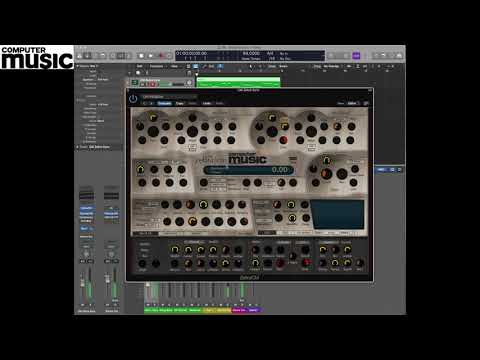480x360 pixels.
Task: Click the red Record button in the transport
Action: coord(161,56)
